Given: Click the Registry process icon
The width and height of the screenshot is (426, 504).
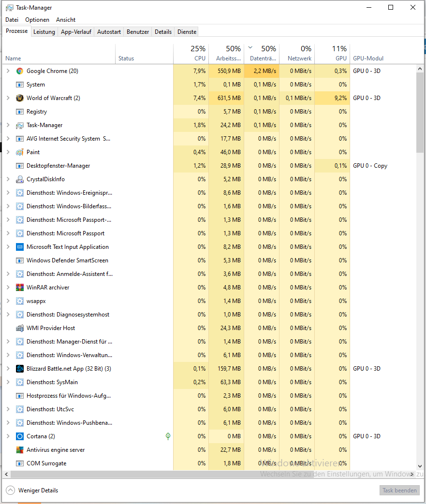Looking at the screenshot, I should 20,112.
